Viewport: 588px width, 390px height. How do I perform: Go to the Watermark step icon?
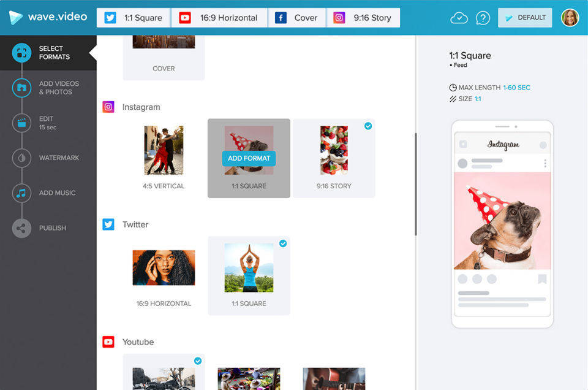click(21, 158)
